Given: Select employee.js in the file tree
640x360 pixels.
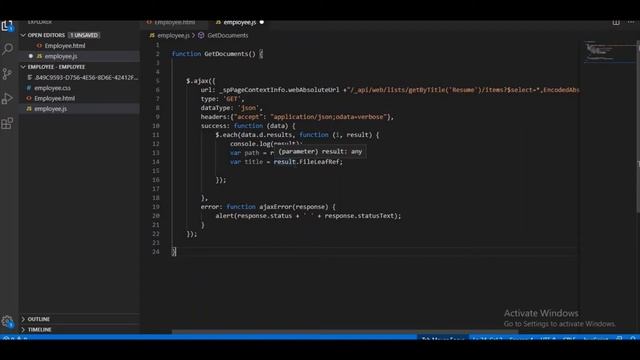Looking at the screenshot, I should tap(51, 109).
